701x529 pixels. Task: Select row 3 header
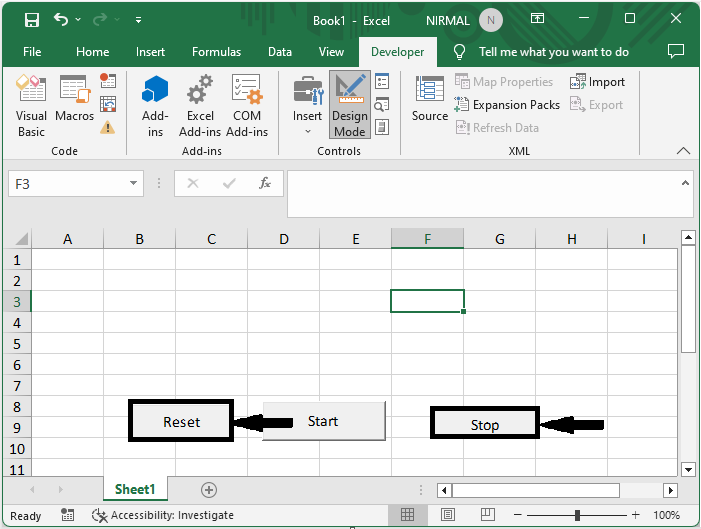17,302
